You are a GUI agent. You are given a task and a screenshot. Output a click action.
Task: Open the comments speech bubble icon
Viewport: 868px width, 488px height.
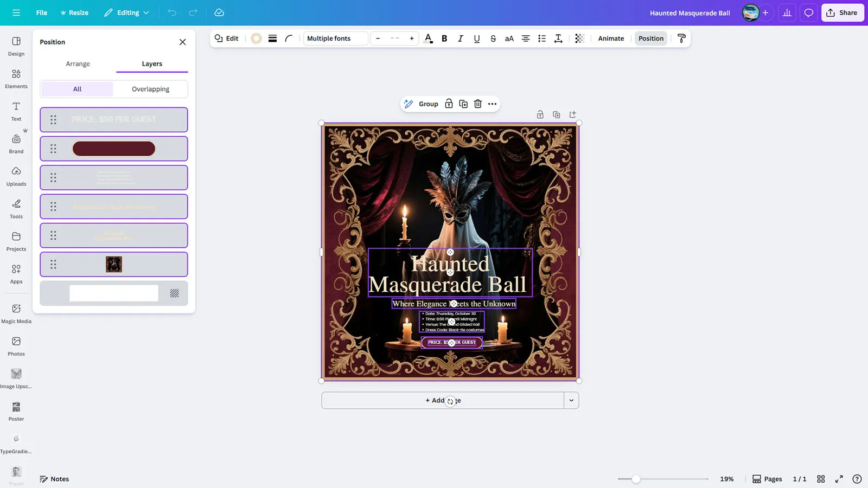click(x=808, y=13)
